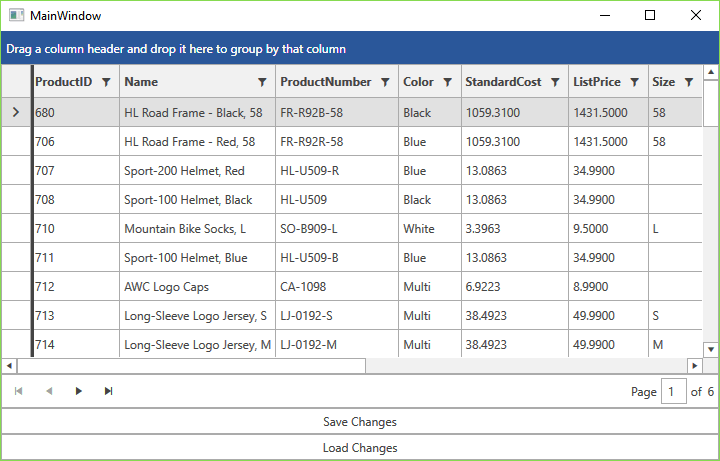Select cell 'Sport-200 Helmet, Red'

[x=197, y=170]
